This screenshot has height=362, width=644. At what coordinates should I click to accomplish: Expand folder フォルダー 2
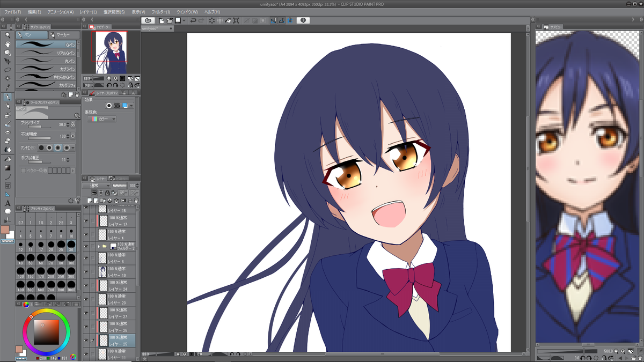[99, 246]
